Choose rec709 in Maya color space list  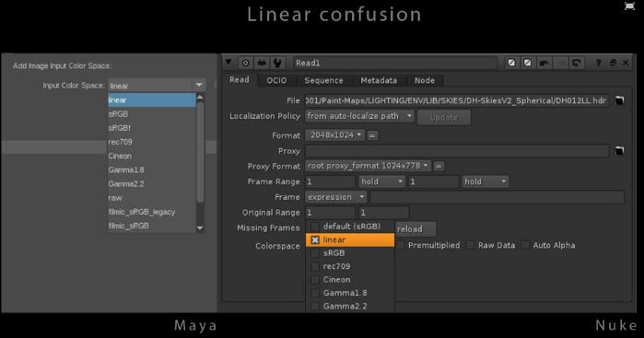[x=151, y=142]
